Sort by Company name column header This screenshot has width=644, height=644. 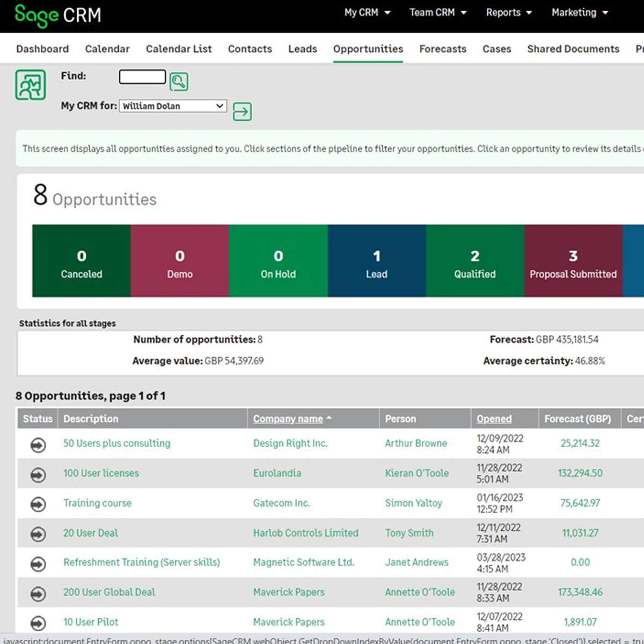[288, 419]
